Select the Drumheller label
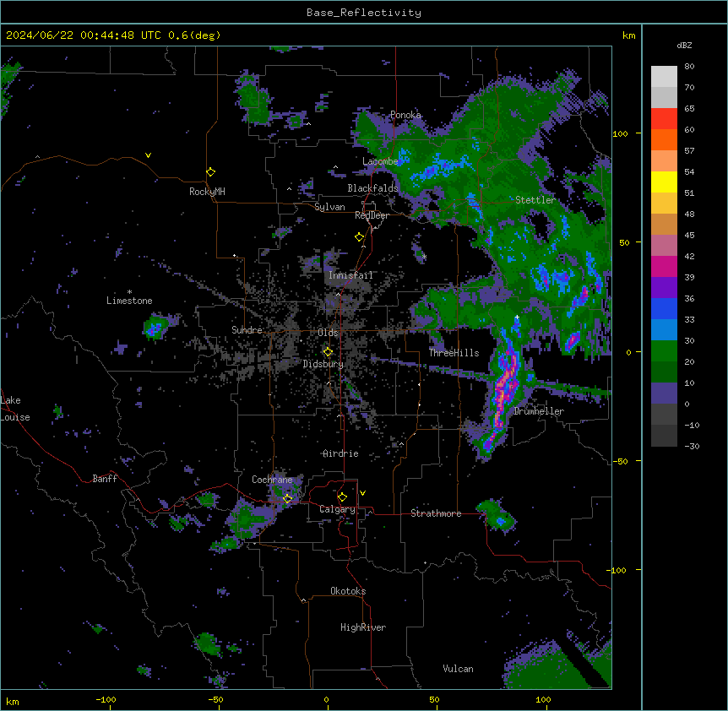 click(x=539, y=411)
